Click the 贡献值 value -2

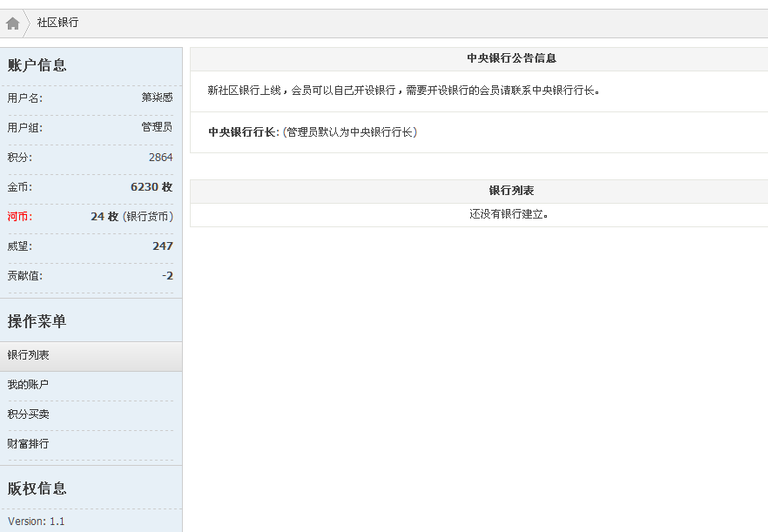[x=167, y=276]
